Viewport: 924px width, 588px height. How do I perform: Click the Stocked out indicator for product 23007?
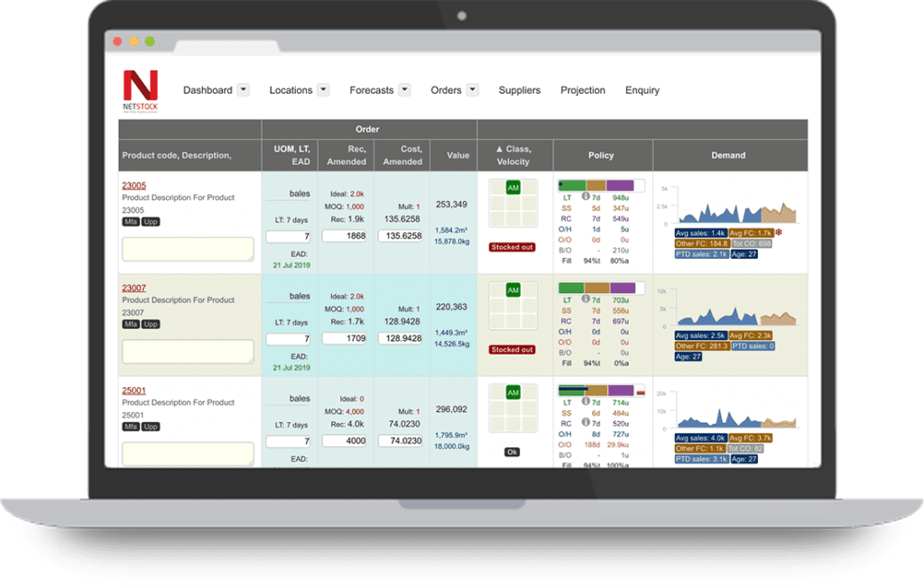point(513,350)
